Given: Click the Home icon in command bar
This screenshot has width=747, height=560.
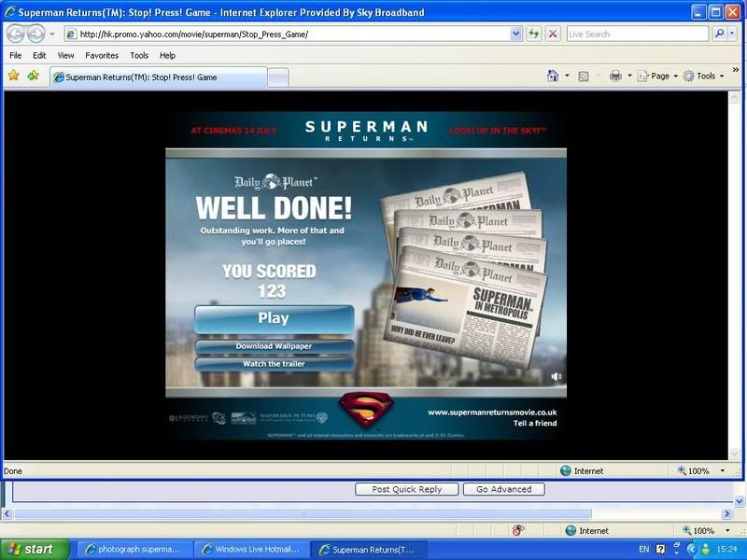Looking at the screenshot, I should (x=553, y=76).
